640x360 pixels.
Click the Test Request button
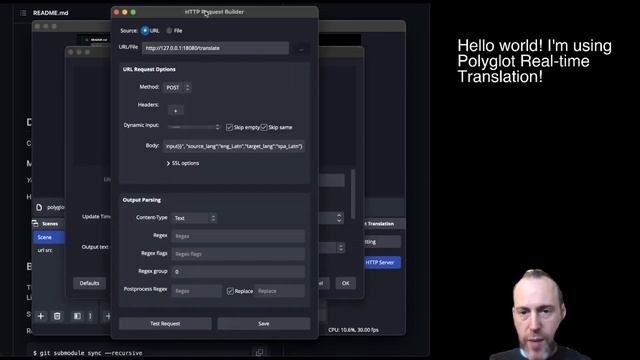click(x=165, y=324)
